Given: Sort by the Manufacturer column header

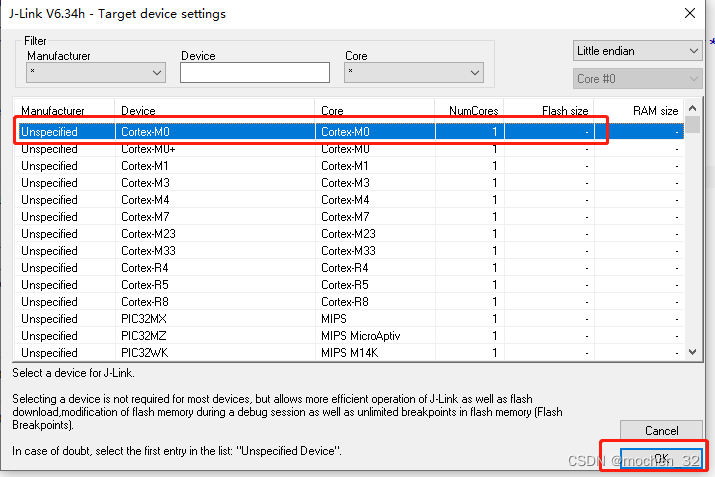Looking at the screenshot, I should [x=64, y=111].
